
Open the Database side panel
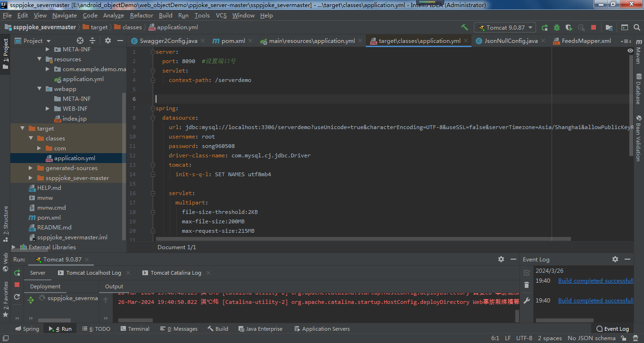638,89
